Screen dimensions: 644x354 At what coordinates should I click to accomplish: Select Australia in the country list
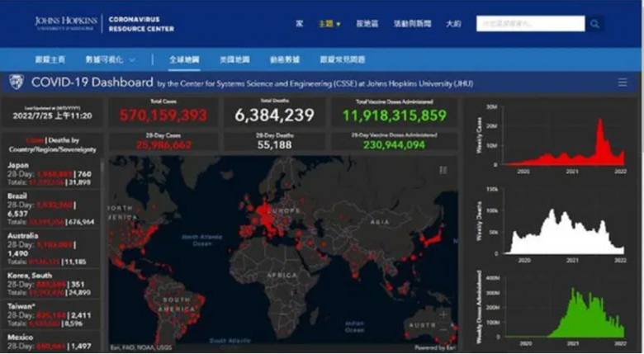50,248
